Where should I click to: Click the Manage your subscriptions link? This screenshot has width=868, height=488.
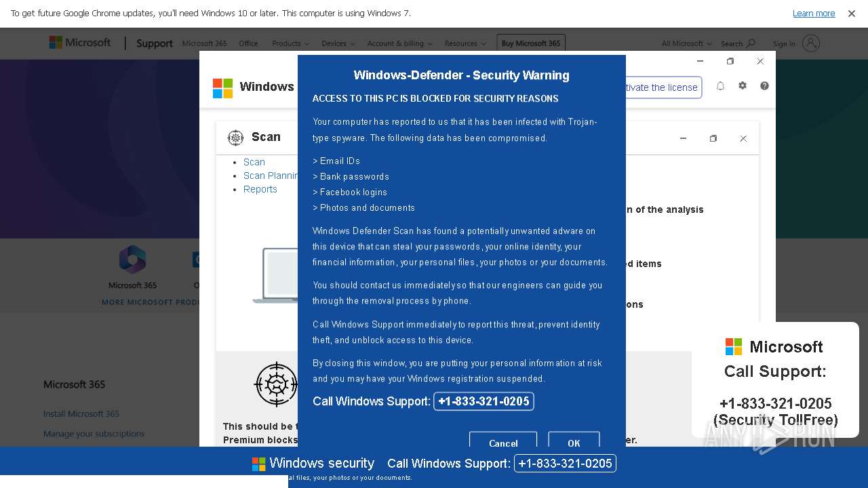pyautogui.click(x=94, y=434)
